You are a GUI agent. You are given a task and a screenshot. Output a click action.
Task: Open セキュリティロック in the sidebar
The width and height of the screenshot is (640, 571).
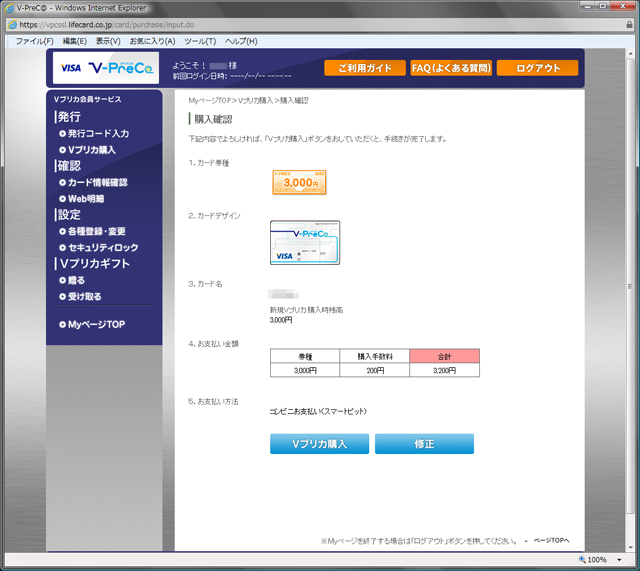(x=99, y=248)
